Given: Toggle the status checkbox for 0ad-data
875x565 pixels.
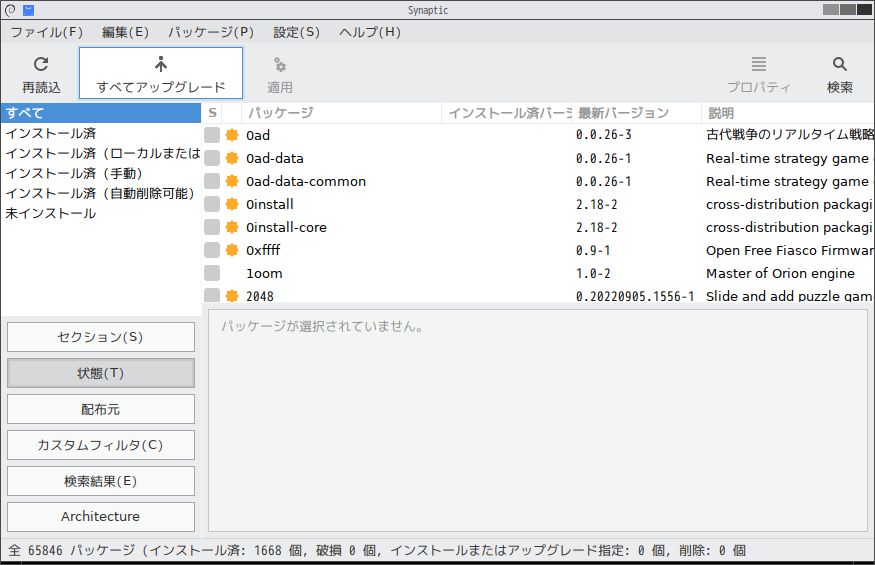Looking at the screenshot, I should click(212, 159).
